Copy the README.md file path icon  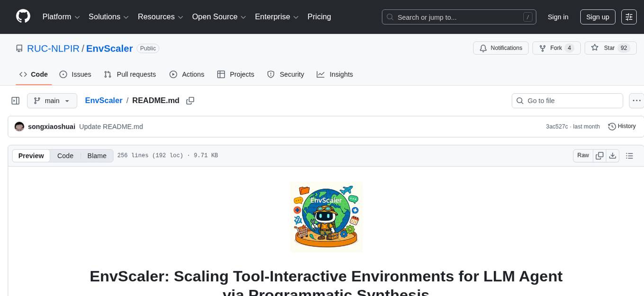(x=190, y=100)
